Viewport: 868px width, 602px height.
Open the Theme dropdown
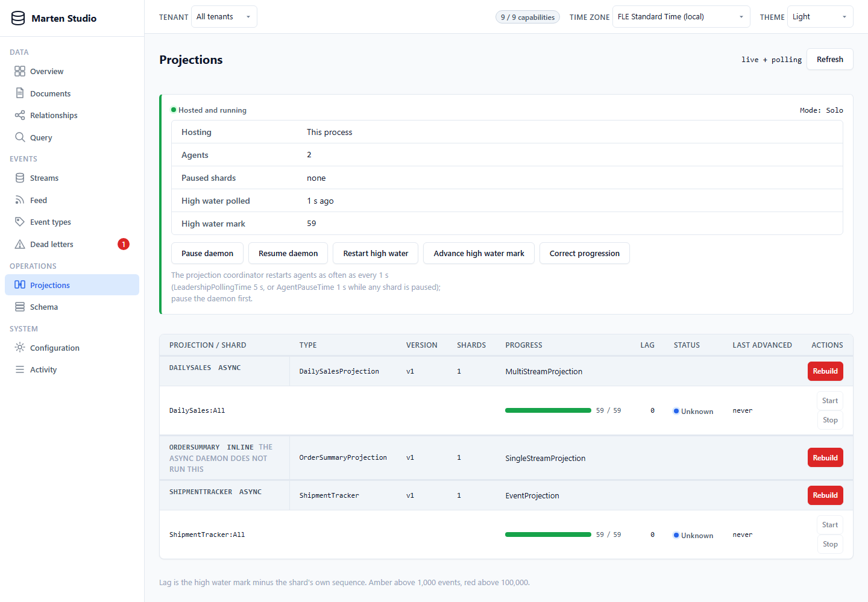820,17
